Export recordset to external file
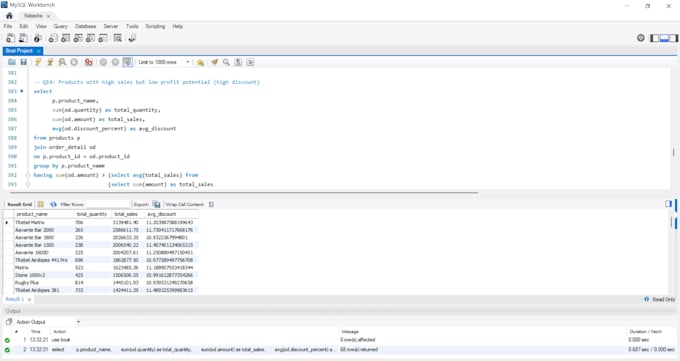Image resolution: width=680 pixels, height=361 pixels. tap(156, 204)
